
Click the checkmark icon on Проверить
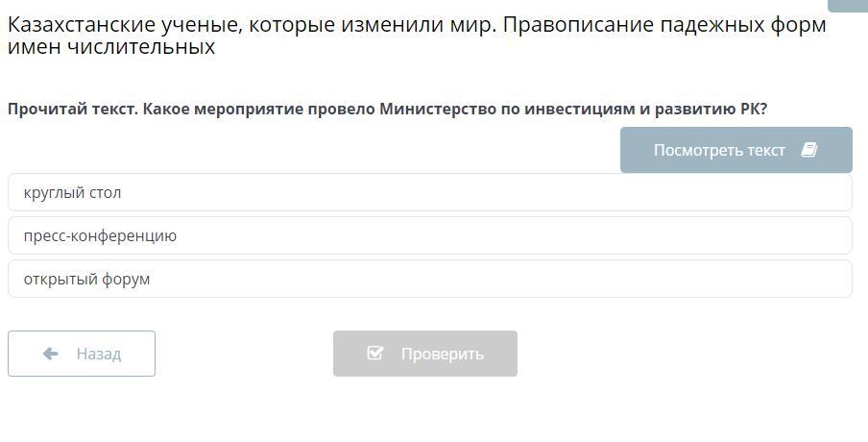click(x=375, y=354)
